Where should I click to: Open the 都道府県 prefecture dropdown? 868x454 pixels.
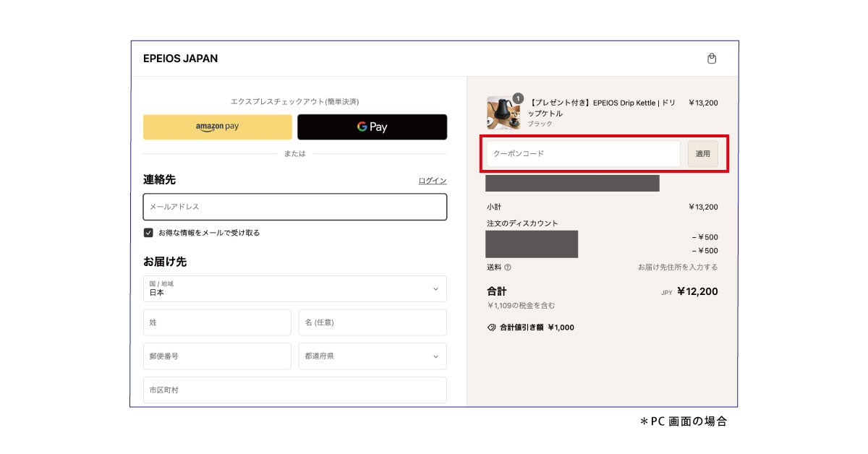pyautogui.click(x=372, y=356)
